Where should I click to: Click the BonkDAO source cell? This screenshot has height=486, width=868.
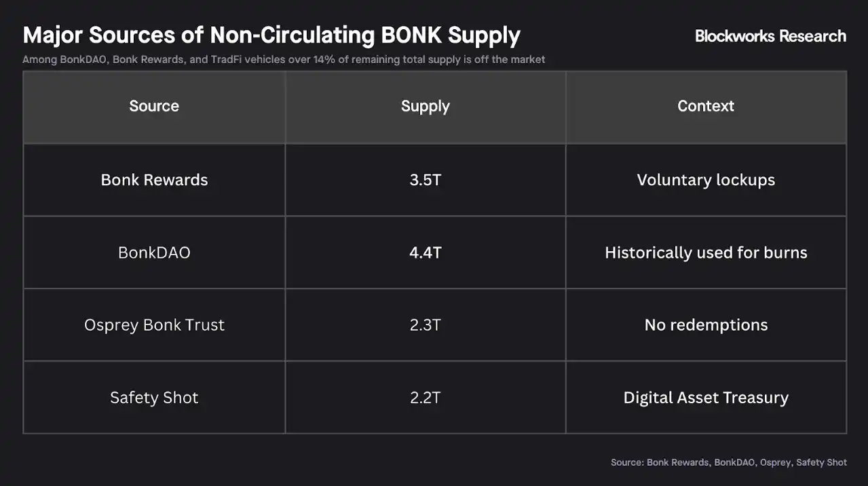tap(154, 253)
